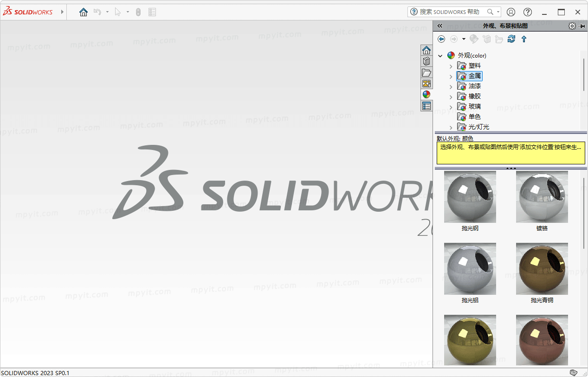The image size is (588, 377).
Task: Open the Help question mark menu
Action: pyautogui.click(x=528, y=12)
